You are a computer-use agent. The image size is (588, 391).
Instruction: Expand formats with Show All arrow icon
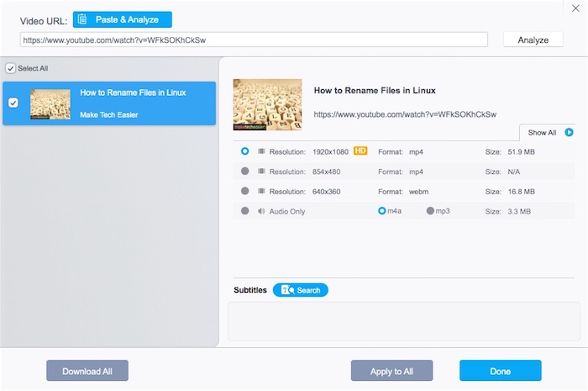coord(569,133)
